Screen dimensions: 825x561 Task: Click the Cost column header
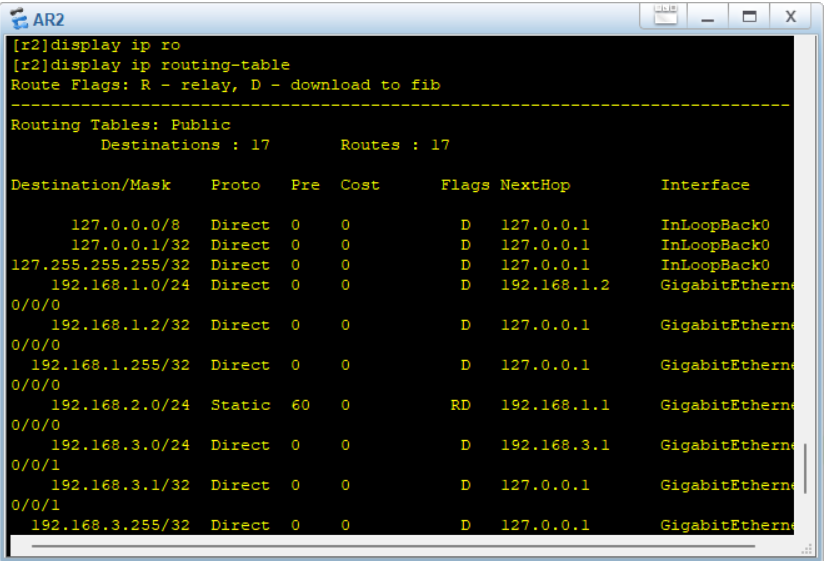(360, 185)
